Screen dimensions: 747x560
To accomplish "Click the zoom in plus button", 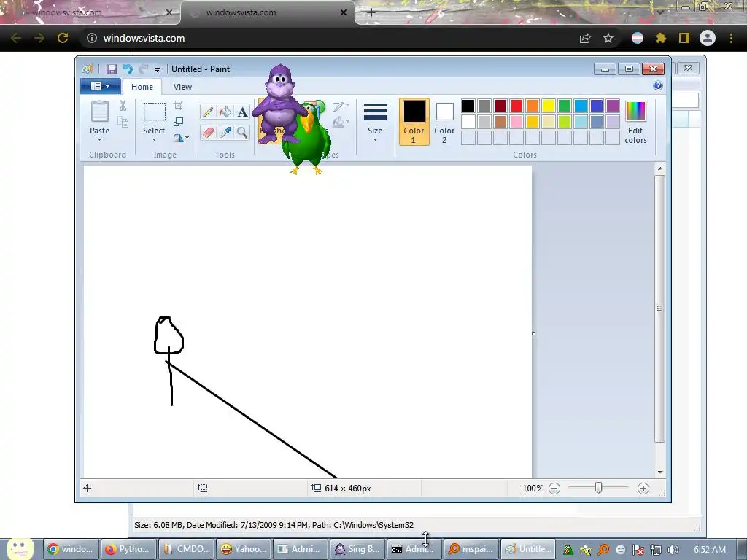I will tap(643, 489).
